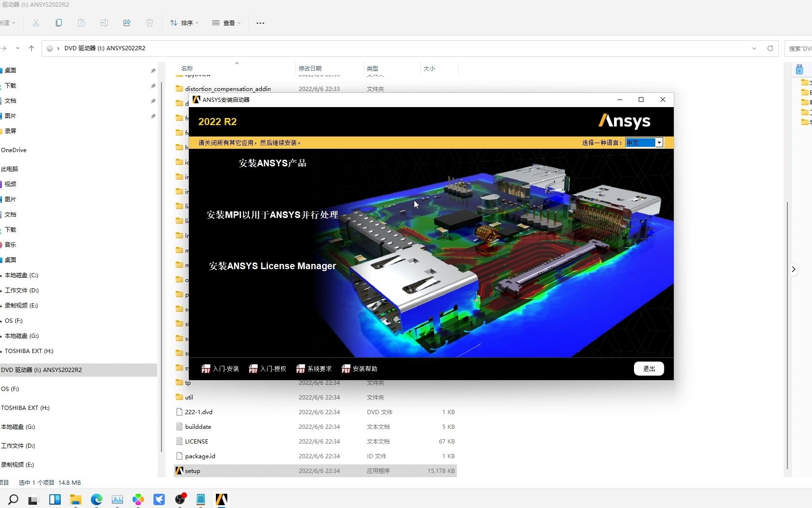Open 入门-授权 PDF guide

268,369
